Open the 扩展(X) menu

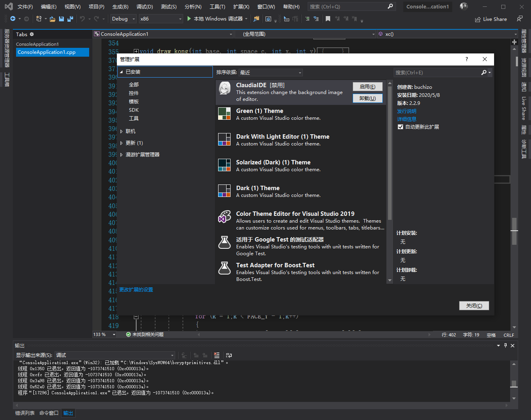pyautogui.click(x=241, y=7)
